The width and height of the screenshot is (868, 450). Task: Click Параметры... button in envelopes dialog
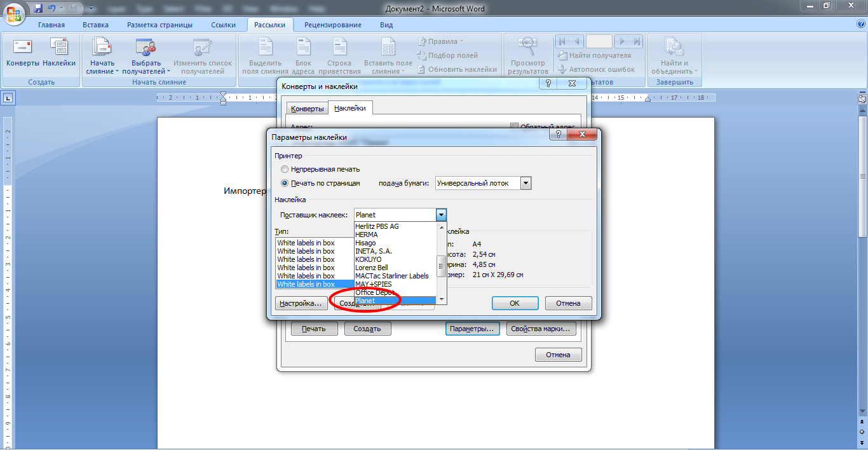(472, 329)
